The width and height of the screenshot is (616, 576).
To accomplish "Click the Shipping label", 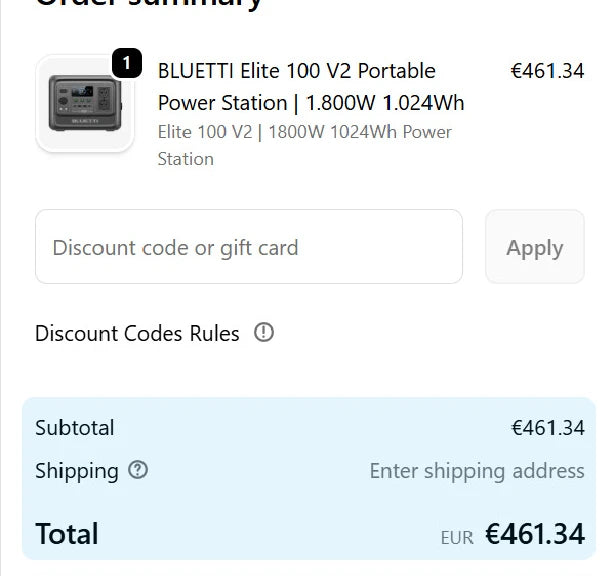I will tap(76, 470).
